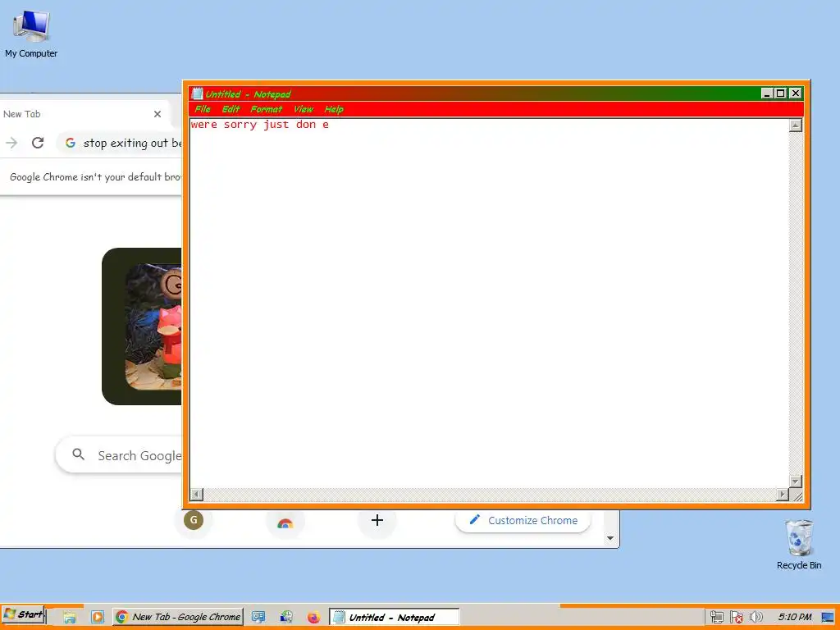Click the magnifier icon in Google search box

click(78, 454)
